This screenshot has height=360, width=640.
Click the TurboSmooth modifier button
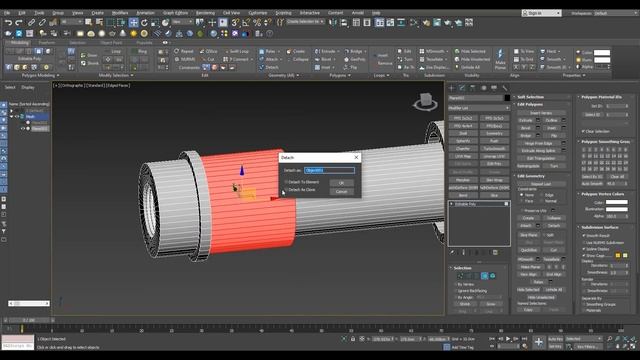(494, 149)
